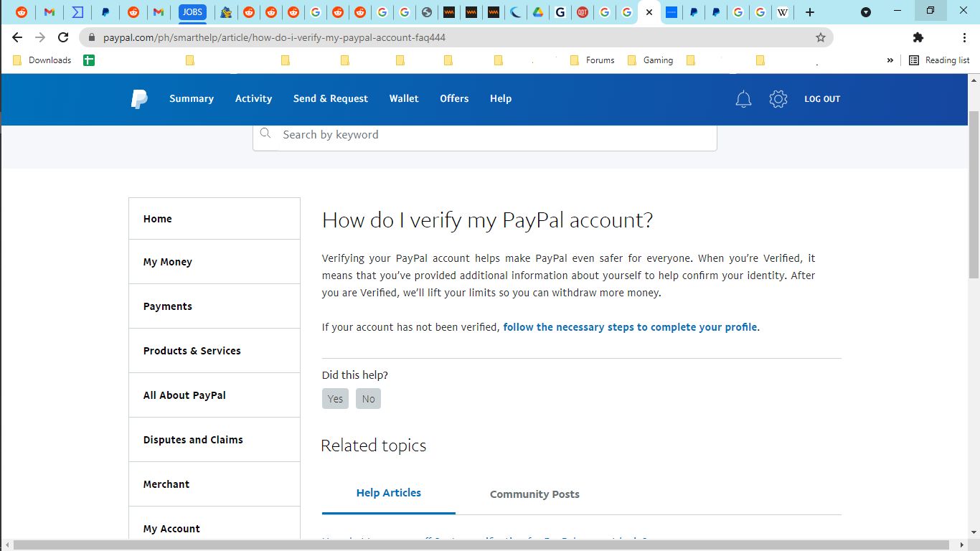Switch to the Google Drive tab
This screenshot has width=980, height=551.
(x=538, y=12)
